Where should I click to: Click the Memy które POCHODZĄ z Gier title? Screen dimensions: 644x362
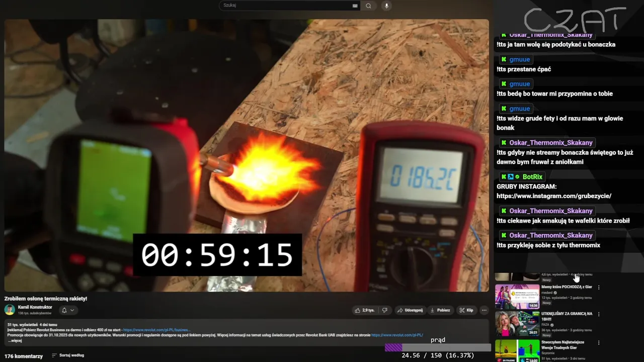pyautogui.click(x=567, y=287)
